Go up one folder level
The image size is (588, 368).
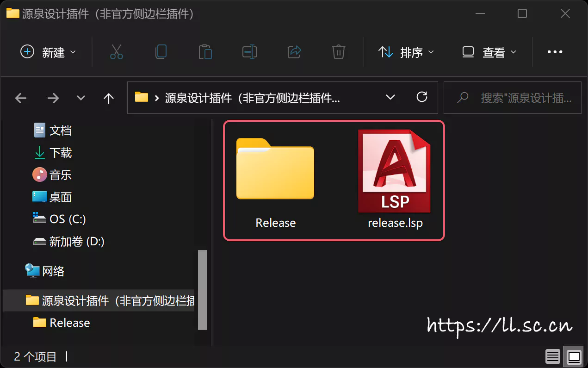[x=109, y=98]
